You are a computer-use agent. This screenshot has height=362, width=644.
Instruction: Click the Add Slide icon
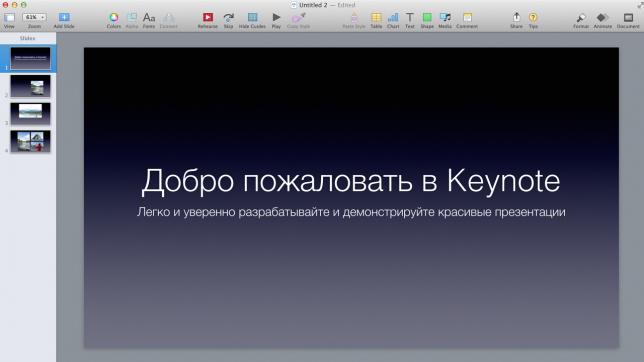tap(64, 17)
